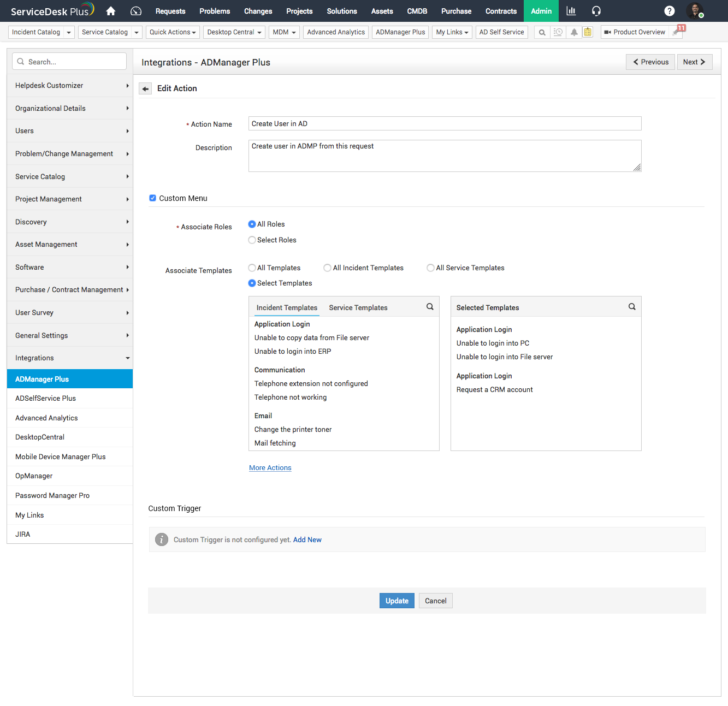This screenshot has width=728, height=706.
Task: Search in the Incident Templates list
Action: click(x=430, y=307)
